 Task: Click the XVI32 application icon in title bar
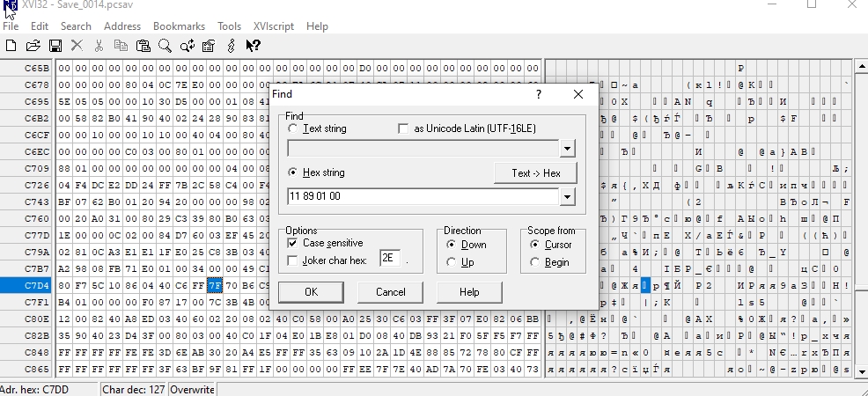(x=10, y=5)
